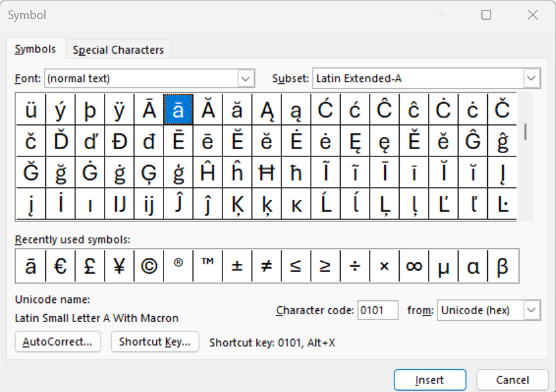
Task: Click the Ħ character in the symbol grid
Action: (266, 173)
